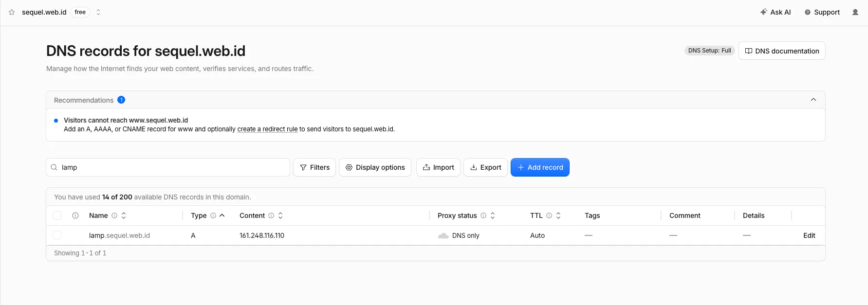Open Display options
This screenshot has width=868, height=305.
(375, 167)
